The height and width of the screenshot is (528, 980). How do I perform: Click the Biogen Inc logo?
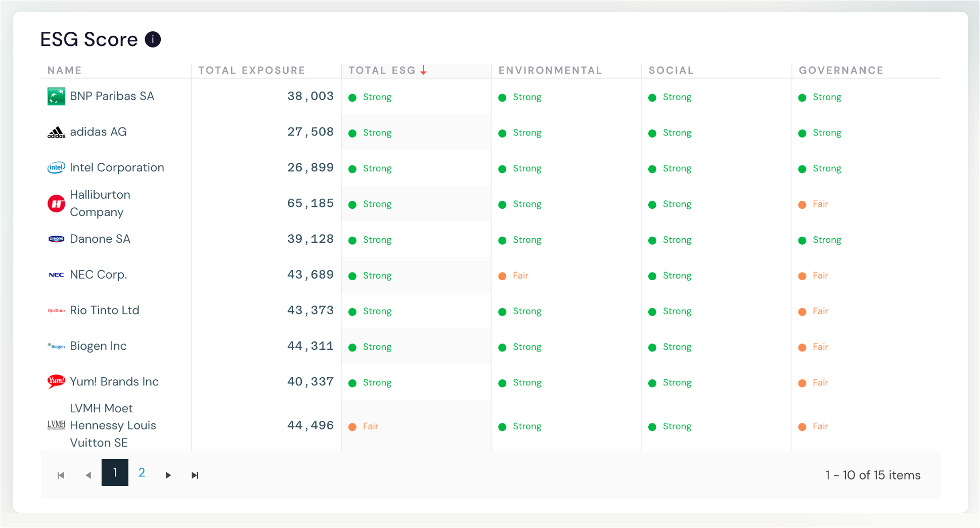pos(56,346)
